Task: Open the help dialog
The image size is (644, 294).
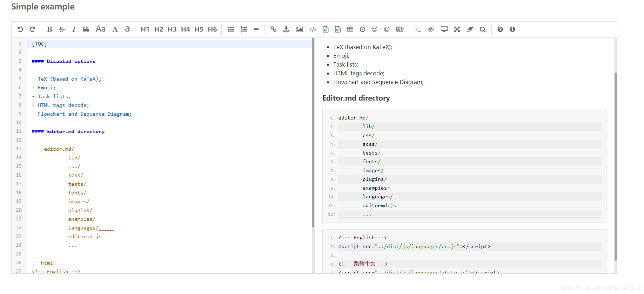Action: pos(500,29)
